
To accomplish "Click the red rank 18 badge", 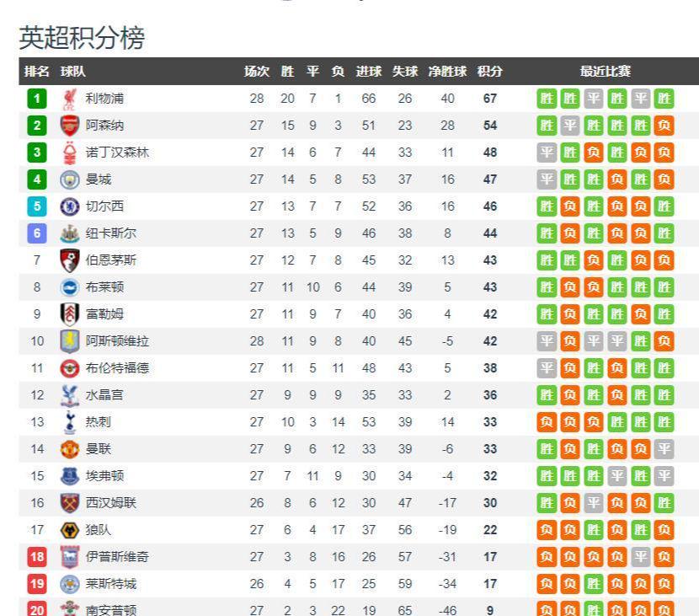I will point(37,557).
